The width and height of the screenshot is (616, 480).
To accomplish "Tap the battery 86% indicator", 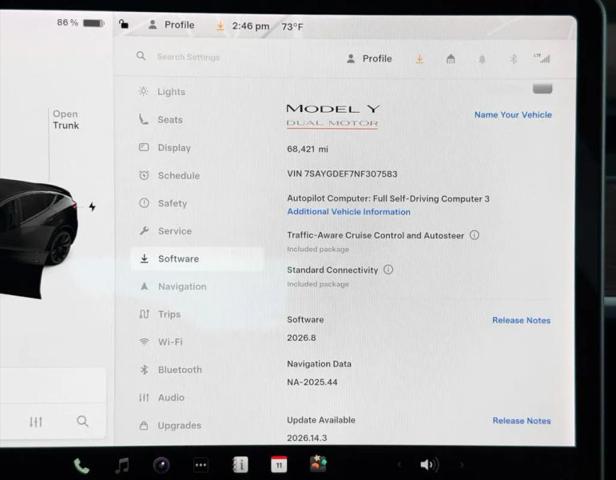I will (80, 23).
